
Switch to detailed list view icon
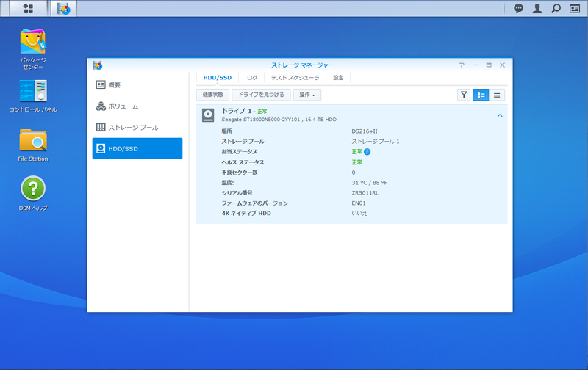481,95
